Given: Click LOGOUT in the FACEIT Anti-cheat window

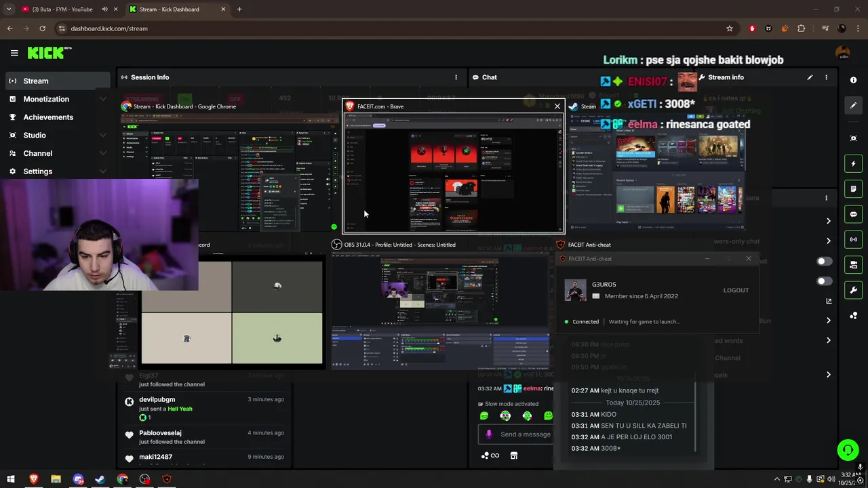Looking at the screenshot, I should [x=736, y=290].
